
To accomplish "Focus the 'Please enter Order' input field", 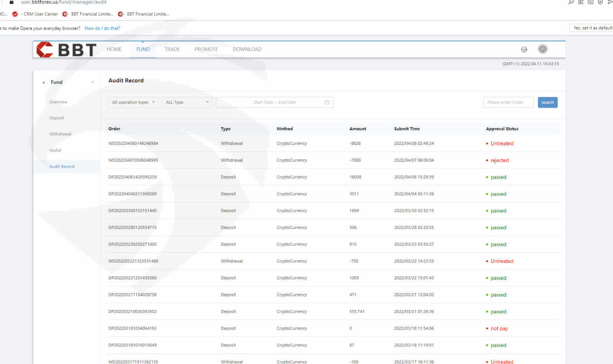I will 508,102.
